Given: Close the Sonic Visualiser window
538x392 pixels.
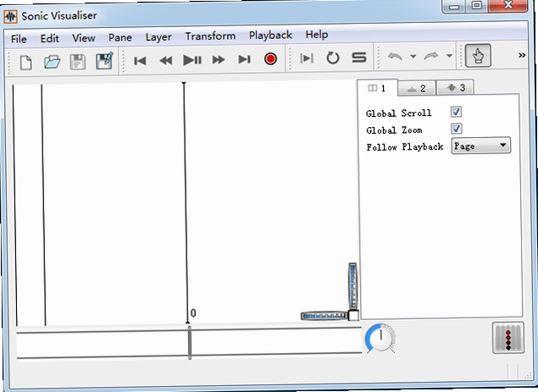Looking at the screenshot, I should point(508,5).
